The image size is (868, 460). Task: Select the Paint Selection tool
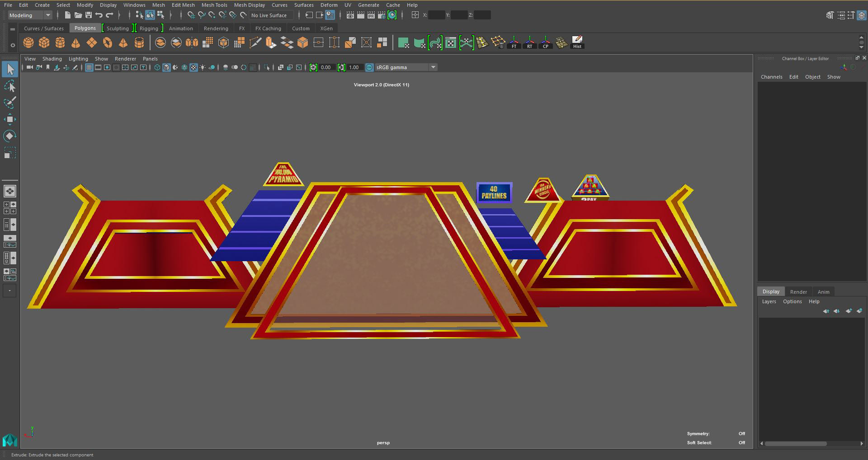[x=10, y=103]
